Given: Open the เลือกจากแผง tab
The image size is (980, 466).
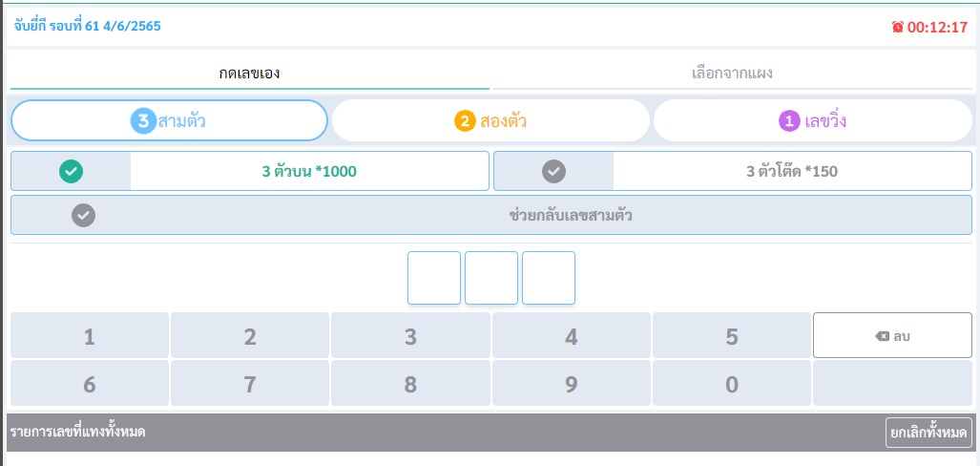Looking at the screenshot, I should coord(732,74).
